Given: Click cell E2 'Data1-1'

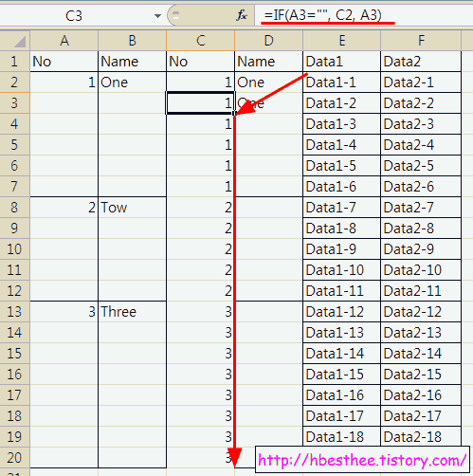Looking at the screenshot, I should click(x=342, y=82).
